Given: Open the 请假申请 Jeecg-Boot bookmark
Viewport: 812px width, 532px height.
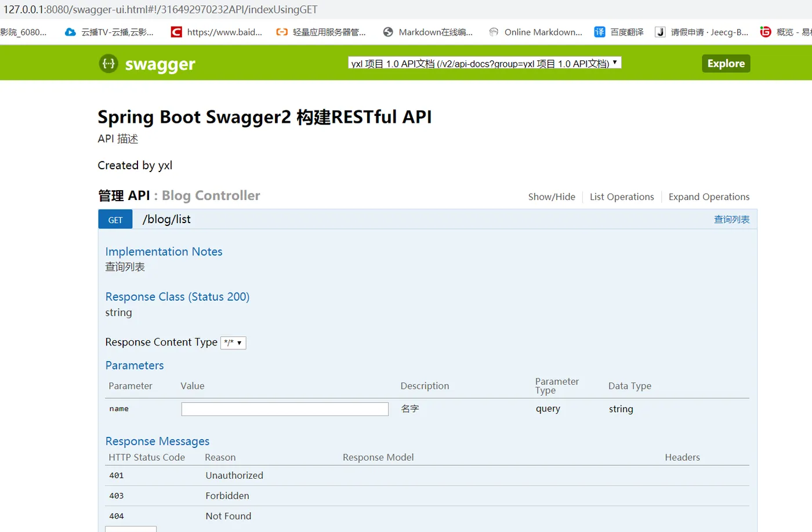Looking at the screenshot, I should coord(702,32).
